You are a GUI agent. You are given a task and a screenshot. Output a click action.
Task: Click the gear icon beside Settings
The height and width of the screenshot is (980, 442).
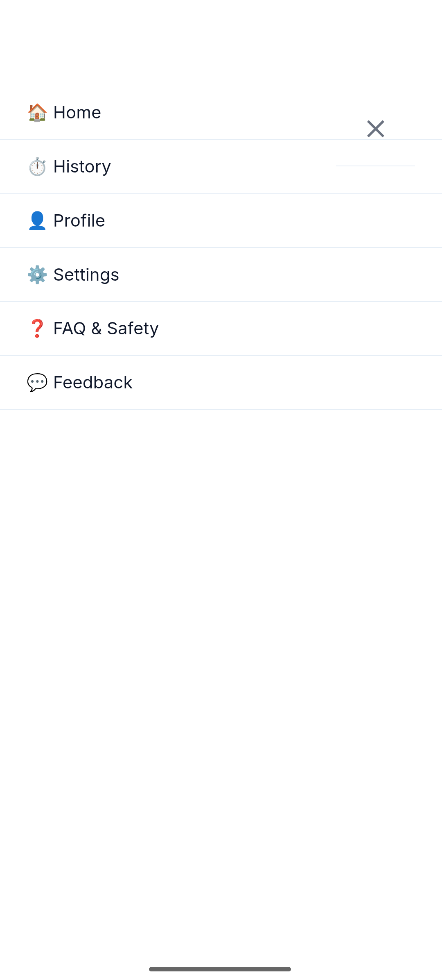point(37,275)
